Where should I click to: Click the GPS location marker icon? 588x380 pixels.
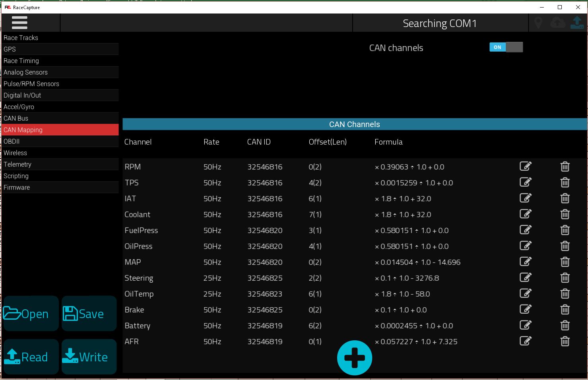click(x=538, y=23)
